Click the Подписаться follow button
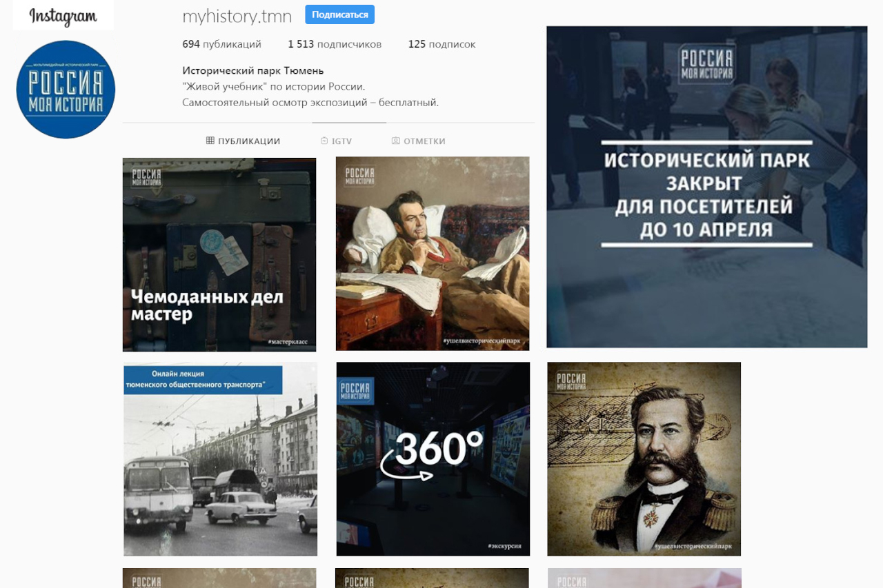 click(339, 14)
